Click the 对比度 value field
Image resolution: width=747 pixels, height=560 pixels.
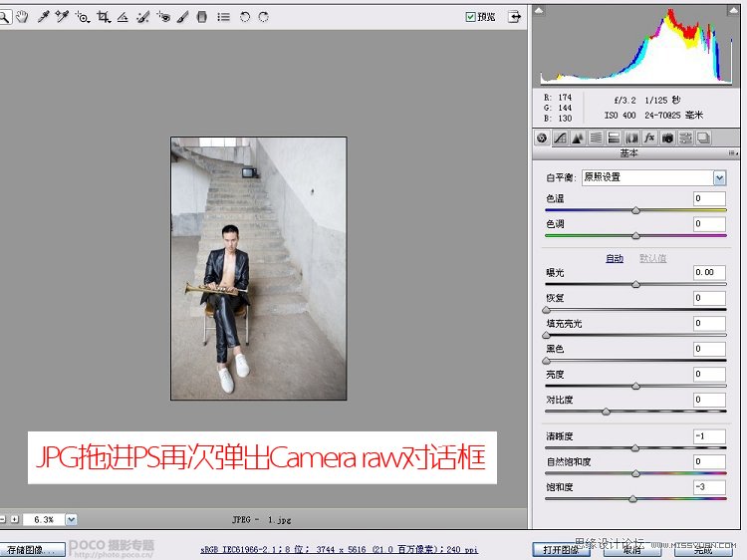tap(709, 400)
